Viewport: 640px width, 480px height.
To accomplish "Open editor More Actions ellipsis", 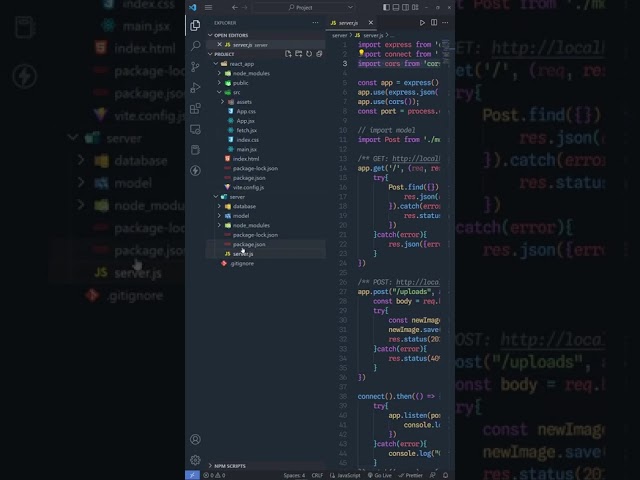I will pyautogui.click(x=445, y=22).
